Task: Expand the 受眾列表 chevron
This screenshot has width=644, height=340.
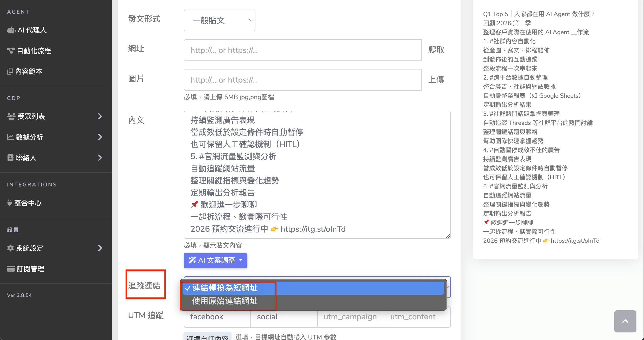Action: point(100,116)
